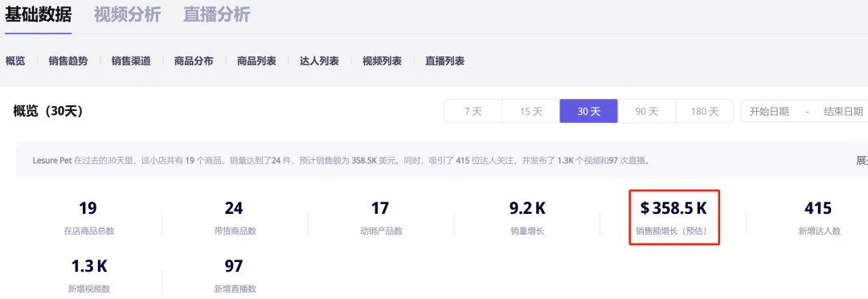The width and height of the screenshot is (868, 299).
Task: Switch to the 视频分析 tab
Action: (127, 14)
